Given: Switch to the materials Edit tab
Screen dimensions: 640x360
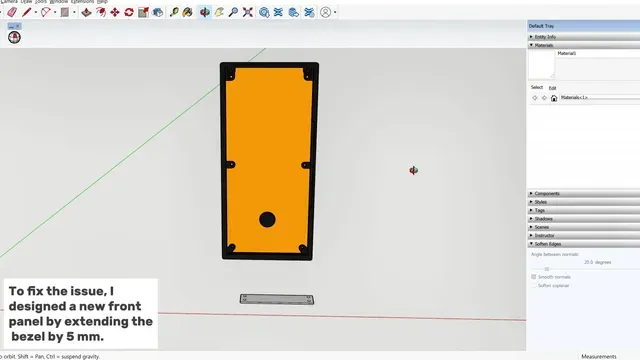Looking at the screenshot, I should point(552,88).
